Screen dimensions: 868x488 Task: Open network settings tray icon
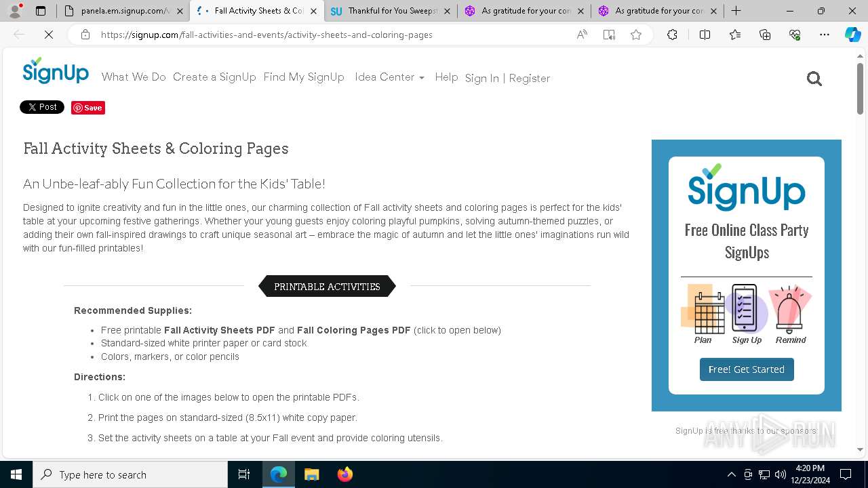coord(764,474)
